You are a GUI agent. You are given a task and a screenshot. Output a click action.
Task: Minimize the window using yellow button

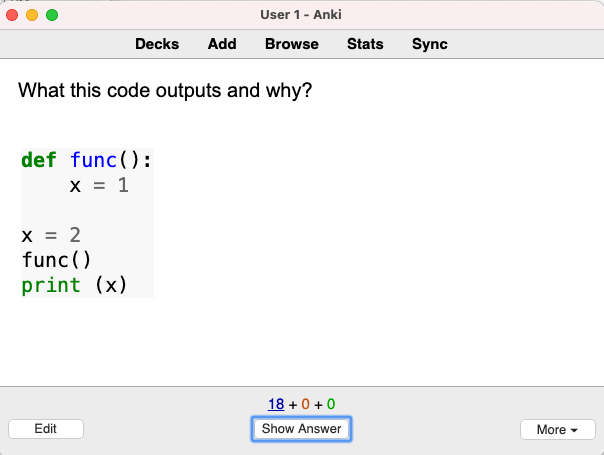tap(32, 15)
